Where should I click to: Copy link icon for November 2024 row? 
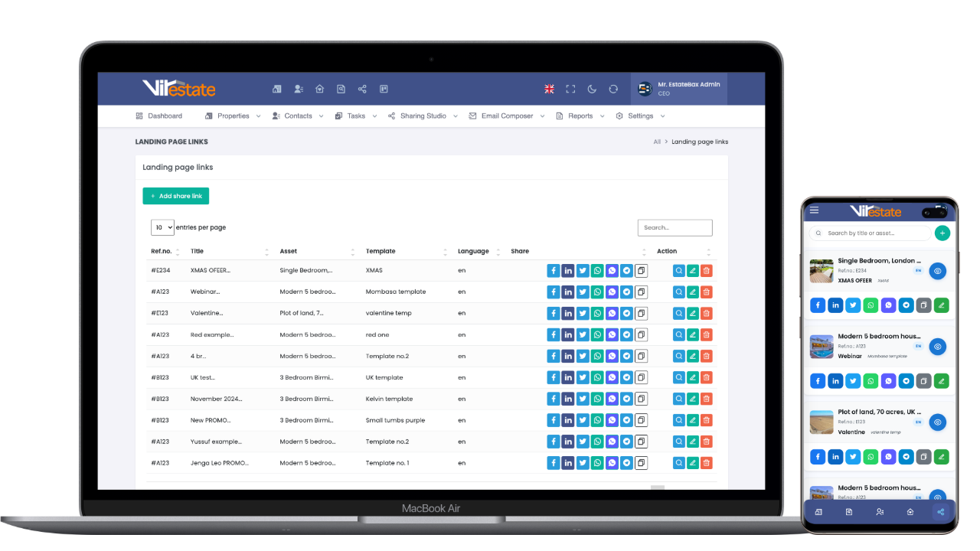tap(641, 399)
